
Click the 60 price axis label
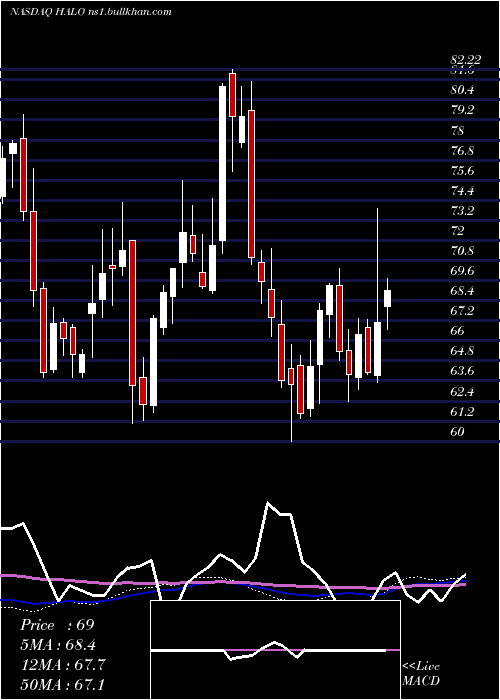(x=458, y=431)
